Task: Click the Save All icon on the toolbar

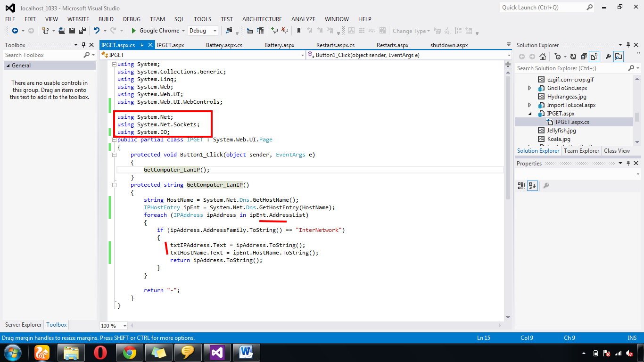Action: click(x=82, y=31)
